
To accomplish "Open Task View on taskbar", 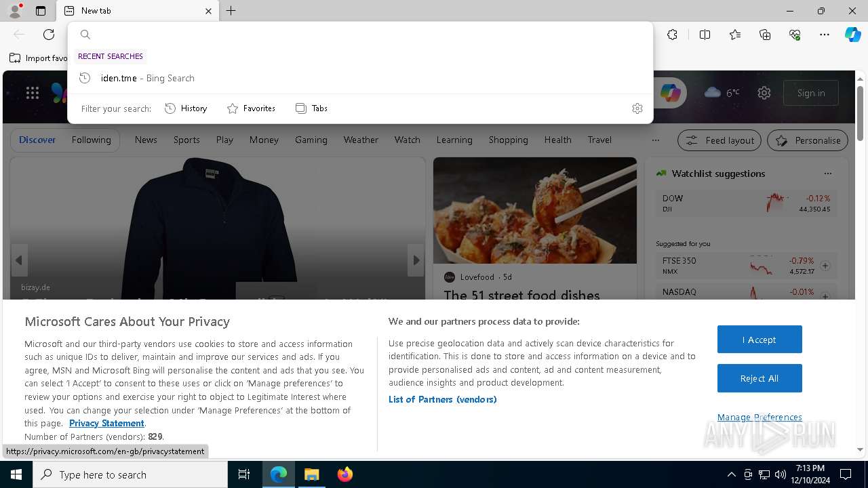I will tap(244, 474).
